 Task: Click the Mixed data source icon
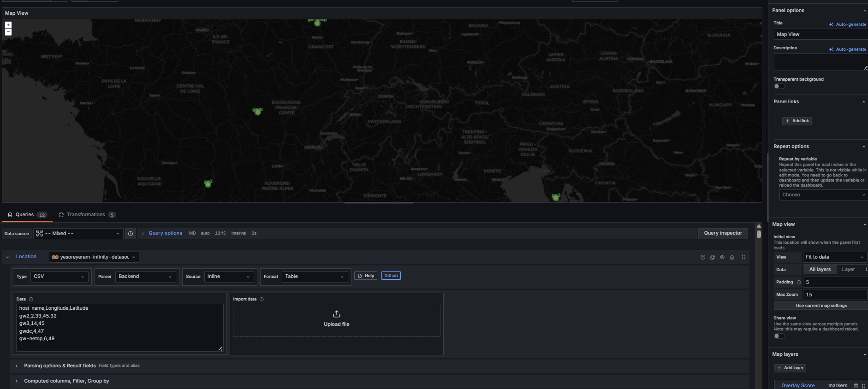click(x=40, y=234)
